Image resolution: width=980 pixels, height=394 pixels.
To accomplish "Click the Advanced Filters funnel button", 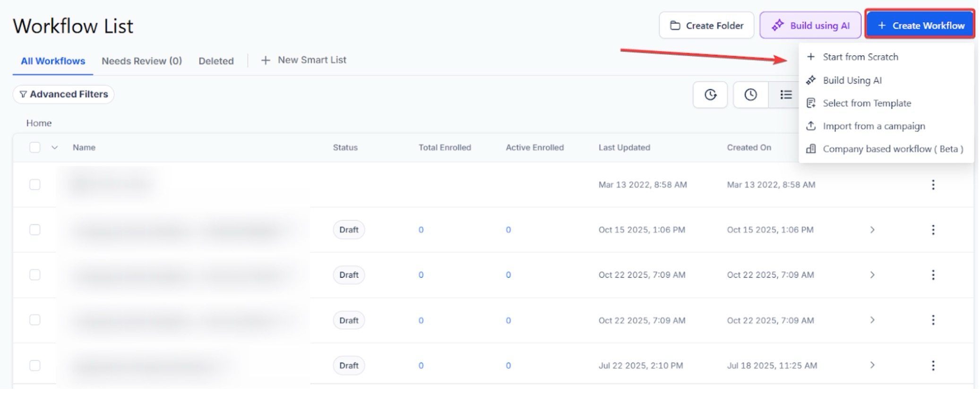I will [63, 94].
